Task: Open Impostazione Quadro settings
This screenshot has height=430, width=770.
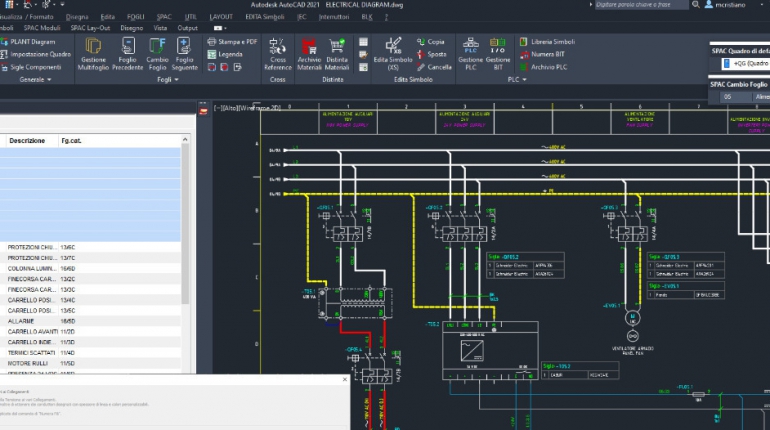Action: click(35, 54)
